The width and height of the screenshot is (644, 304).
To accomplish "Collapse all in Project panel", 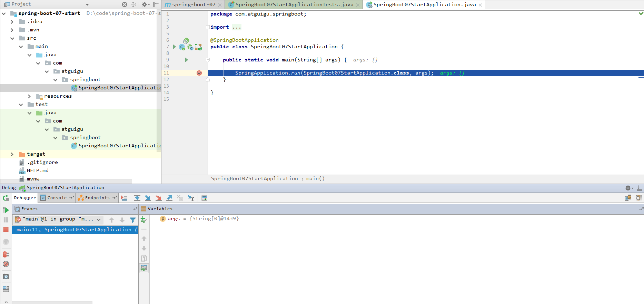I will [133, 4].
